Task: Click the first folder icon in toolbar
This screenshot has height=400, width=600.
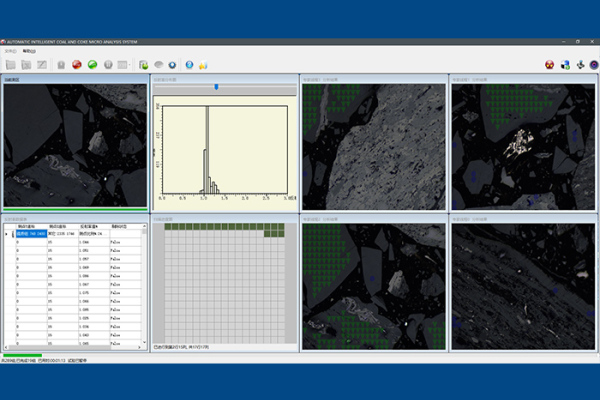Action: pos(11,65)
